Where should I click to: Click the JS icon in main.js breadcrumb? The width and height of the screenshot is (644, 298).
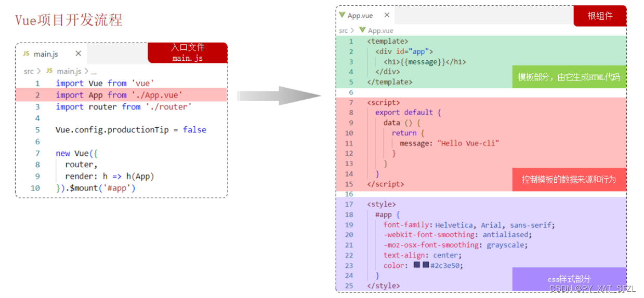click(49, 71)
